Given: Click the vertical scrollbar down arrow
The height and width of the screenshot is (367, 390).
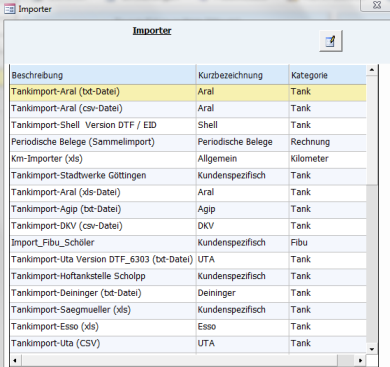Looking at the screenshot, I should point(372,349).
